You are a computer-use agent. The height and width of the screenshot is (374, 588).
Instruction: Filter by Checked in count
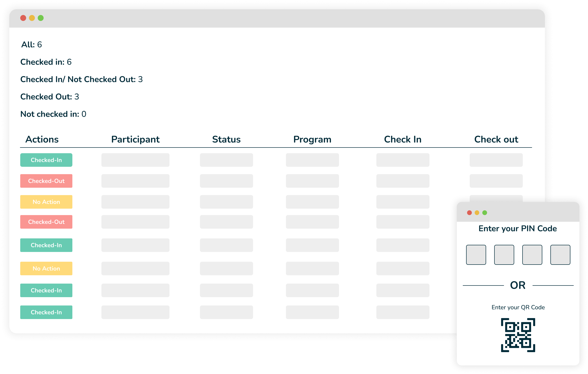(46, 62)
